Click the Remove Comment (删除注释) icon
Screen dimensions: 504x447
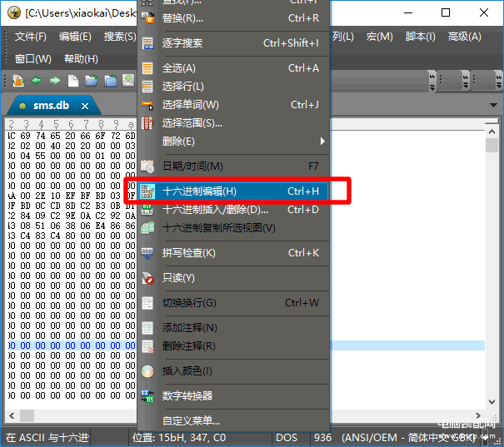[x=147, y=346]
